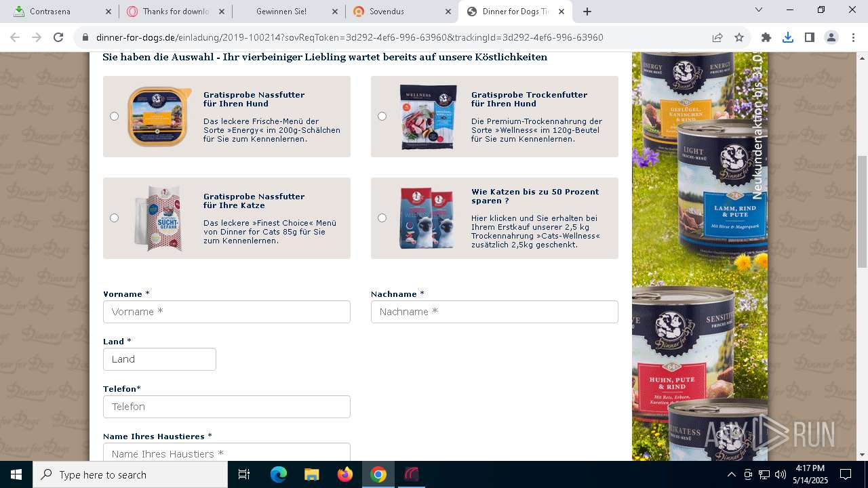Open the Chrome three-dot menu
Image resolution: width=868 pixels, height=488 pixels.
(853, 37)
